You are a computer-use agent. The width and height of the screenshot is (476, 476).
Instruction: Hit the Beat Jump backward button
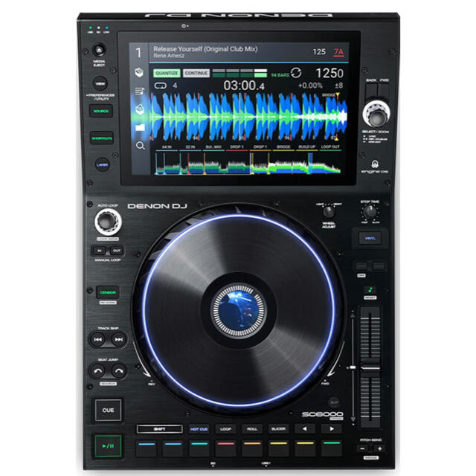pyautogui.click(x=97, y=371)
